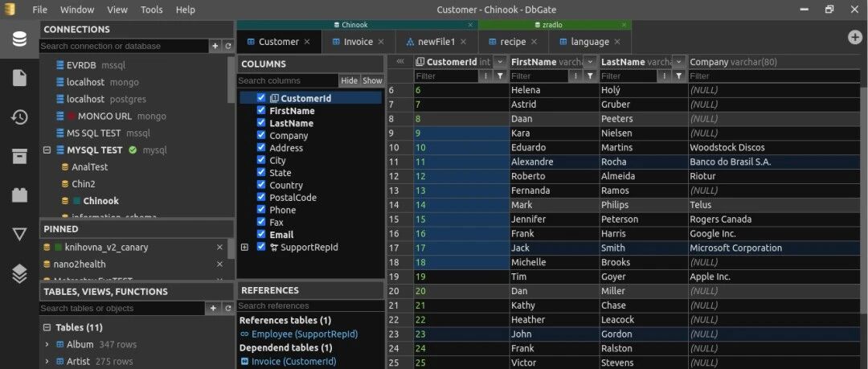Click the new tab plus icon
This screenshot has height=369, width=868.
click(x=855, y=37)
